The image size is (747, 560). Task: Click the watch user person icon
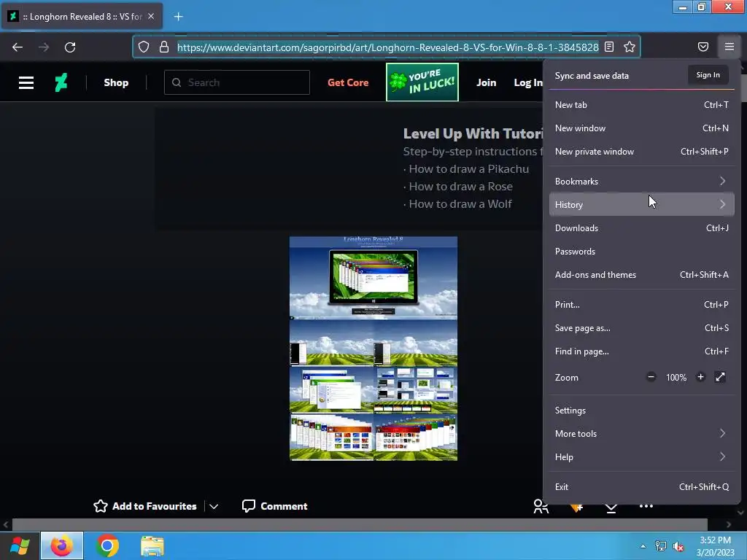pos(541,506)
